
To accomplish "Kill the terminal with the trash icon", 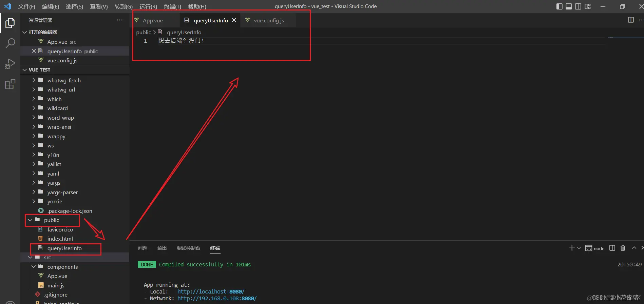I will point(623,248).
